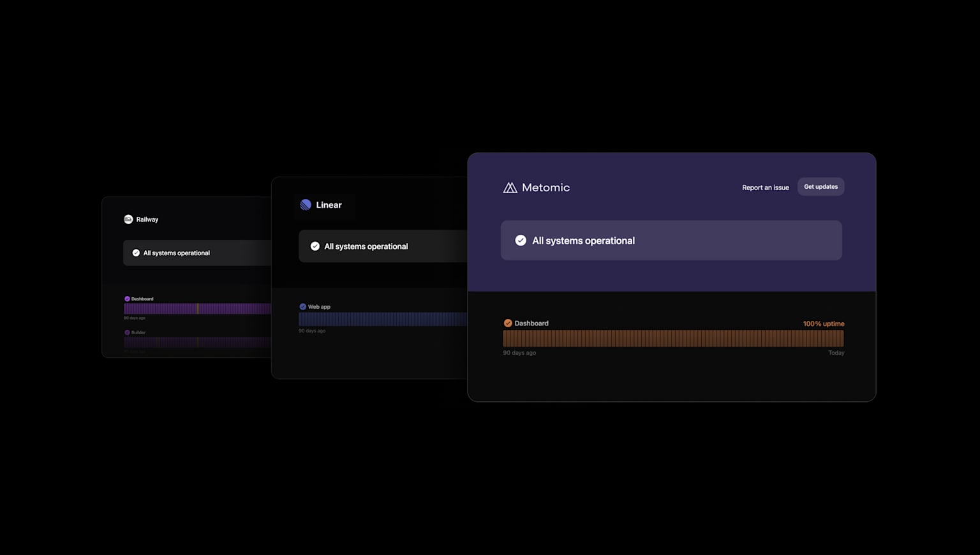Click the Builder status icon in Railway

(127, 332)
